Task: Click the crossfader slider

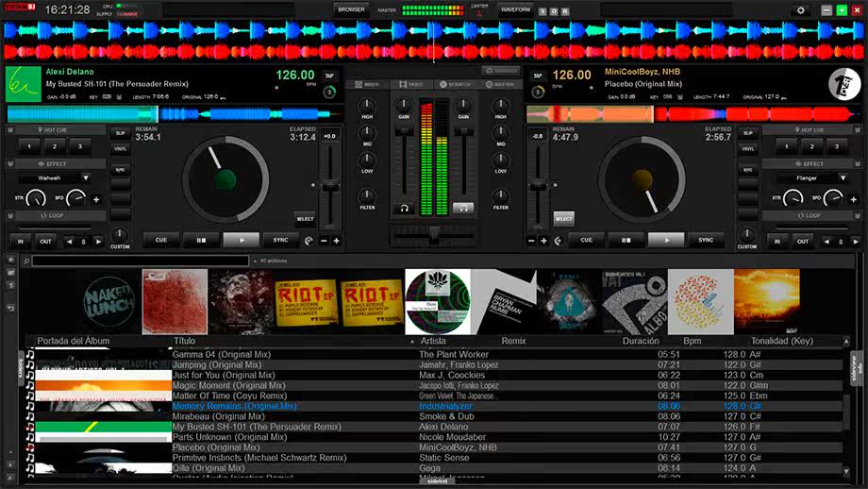Action: (x=434, y=236)
